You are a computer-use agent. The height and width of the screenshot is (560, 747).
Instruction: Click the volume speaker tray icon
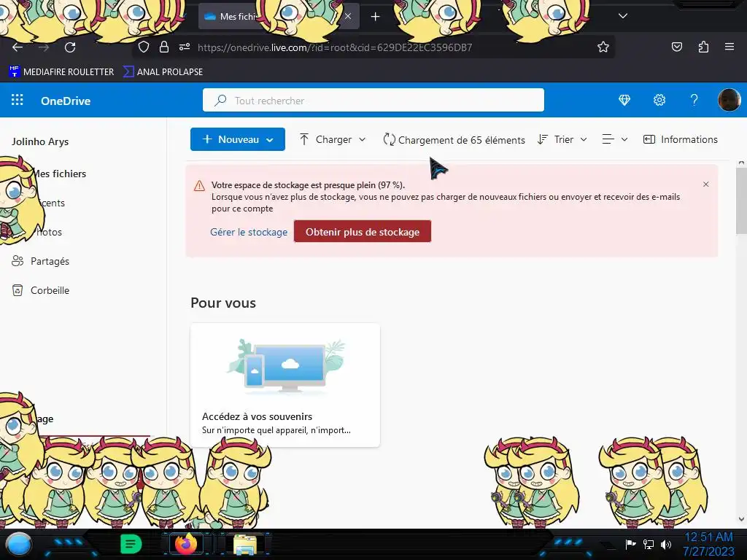(666, 544)
